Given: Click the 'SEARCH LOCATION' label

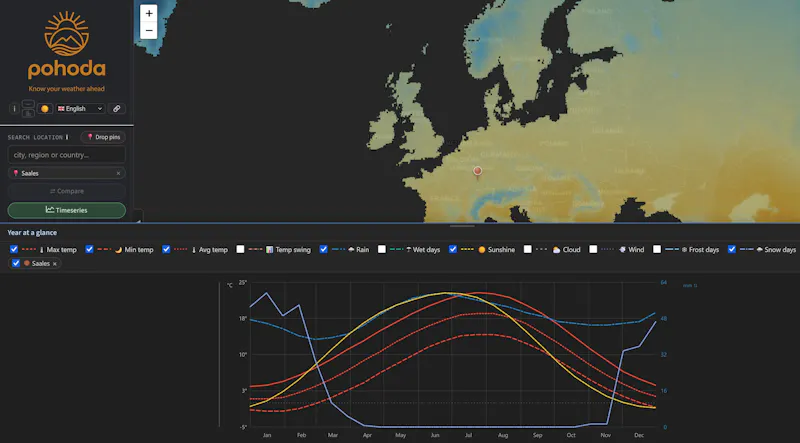Looking at the screenshot, I should click(35, 137).
